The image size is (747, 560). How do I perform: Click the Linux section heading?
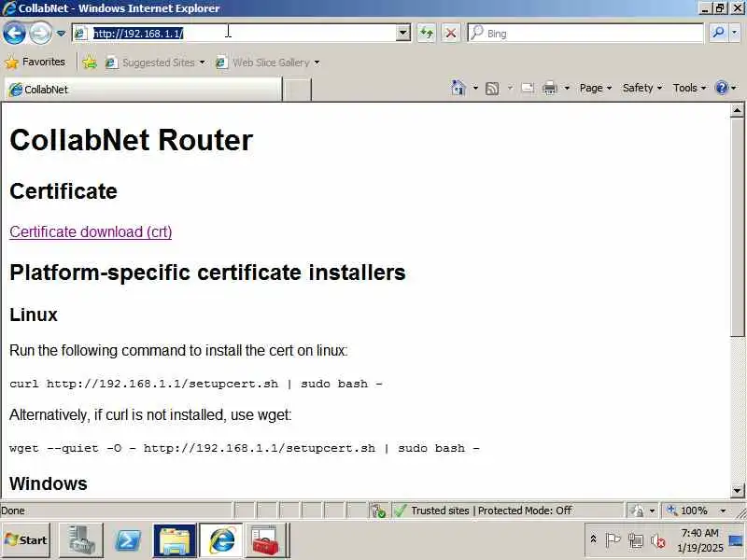(x=34, y=315)
